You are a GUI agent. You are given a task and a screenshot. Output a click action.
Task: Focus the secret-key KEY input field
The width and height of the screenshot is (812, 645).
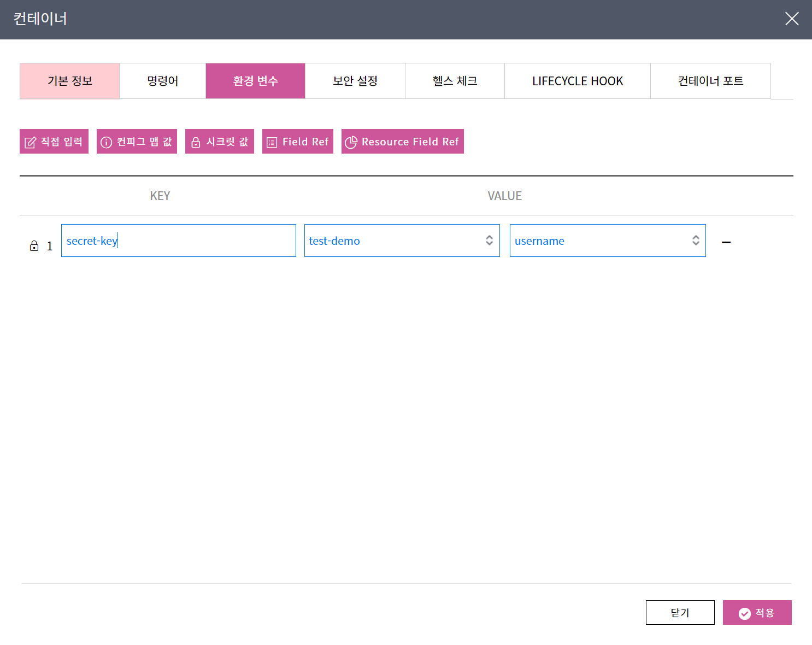(178, 241)
